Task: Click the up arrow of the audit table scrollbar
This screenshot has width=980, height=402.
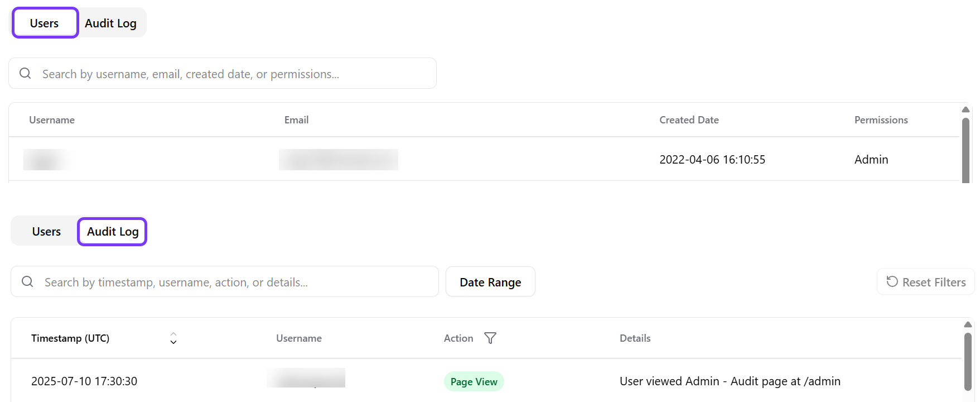Action: tap(968, 324)
